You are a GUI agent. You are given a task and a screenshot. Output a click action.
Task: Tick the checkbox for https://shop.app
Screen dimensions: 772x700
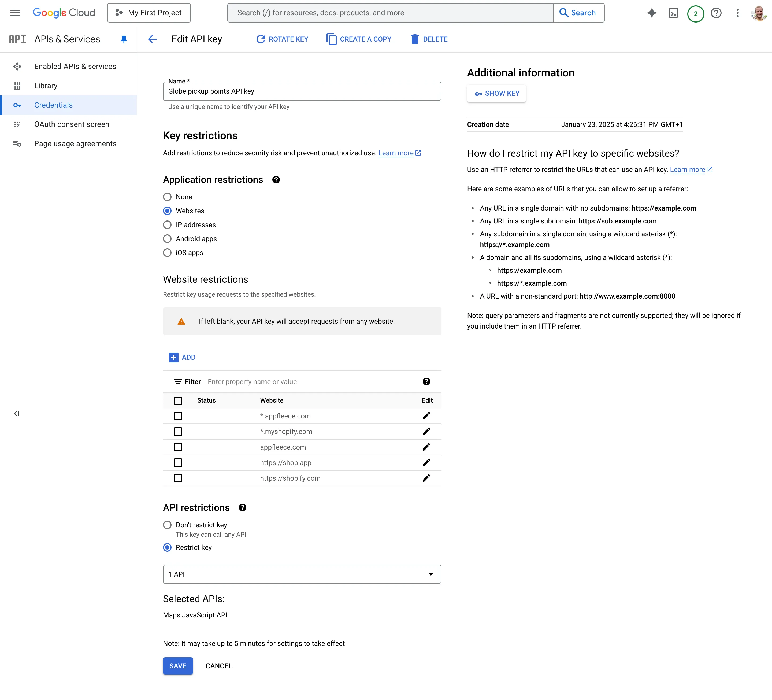(178, 462)
